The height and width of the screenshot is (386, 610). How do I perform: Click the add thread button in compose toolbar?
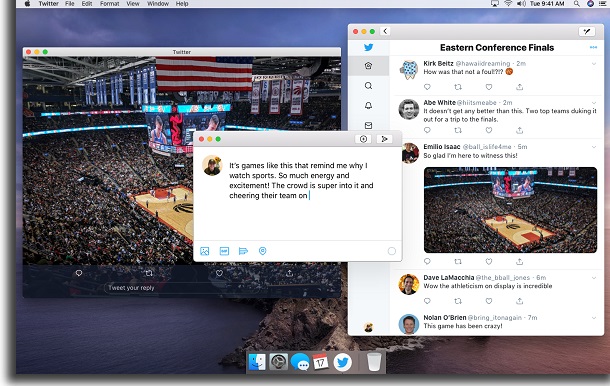coord(363,139)
